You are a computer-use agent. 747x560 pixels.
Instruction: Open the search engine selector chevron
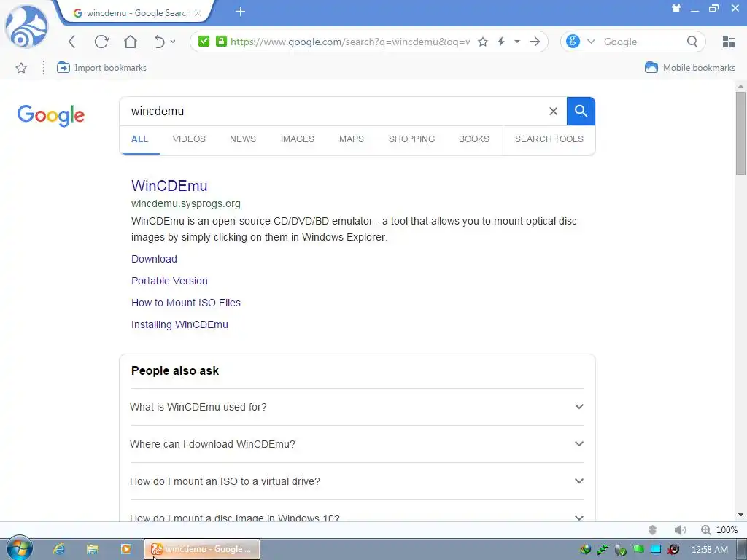pyautogui.click(x=591, y=42)
